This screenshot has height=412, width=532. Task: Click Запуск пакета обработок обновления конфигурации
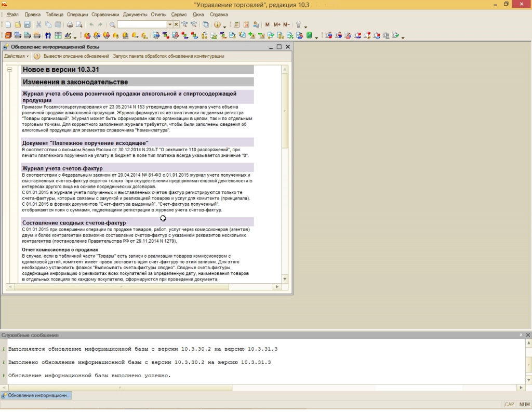click(x=169, y=56)
